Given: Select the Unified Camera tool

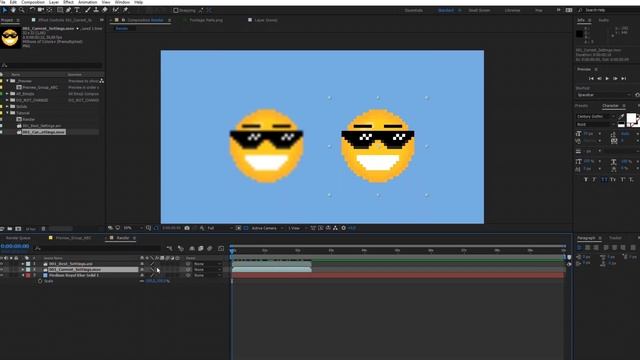Looking at the screenshot, I should [x=41, y=10].
